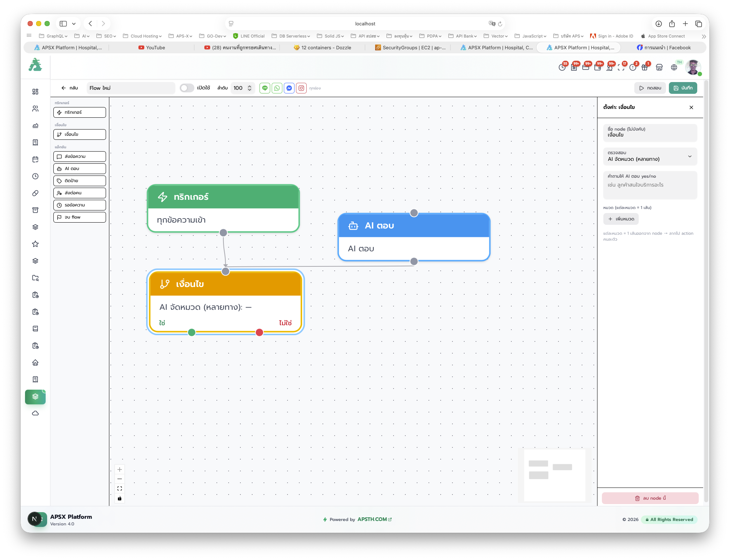
Task: Open the calendar sidebar icon
Action: tap(35, 159)
